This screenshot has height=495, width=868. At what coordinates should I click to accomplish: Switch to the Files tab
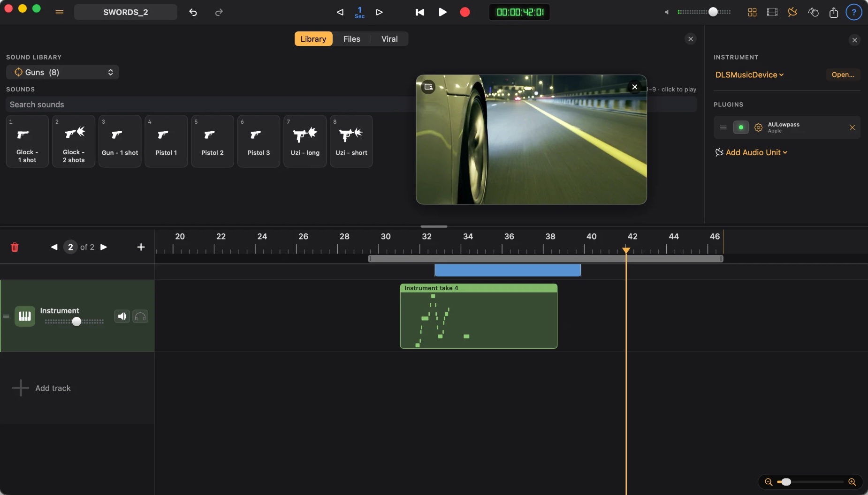pyautogui.click(x=352, y=39)
